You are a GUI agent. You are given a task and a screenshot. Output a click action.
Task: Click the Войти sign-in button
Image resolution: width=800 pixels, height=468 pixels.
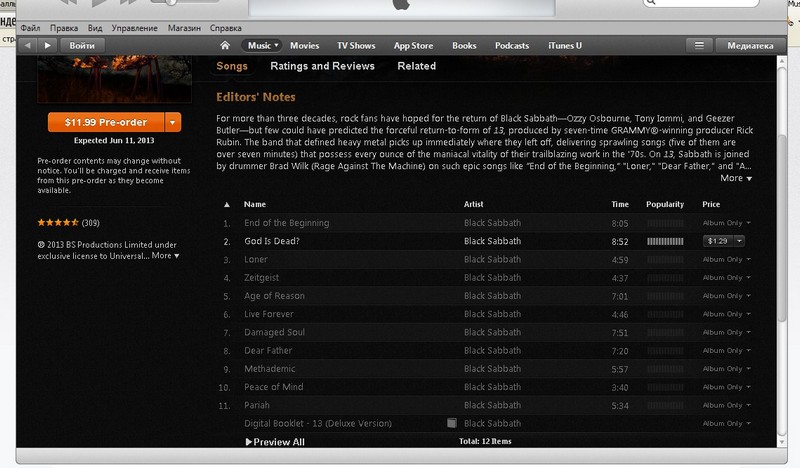pos(82,45)
